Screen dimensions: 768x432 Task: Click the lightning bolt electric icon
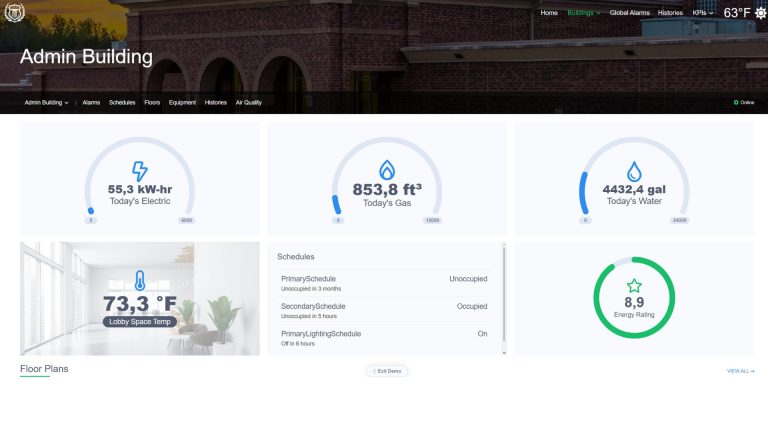pyautogui.click(x=140, y=171)
